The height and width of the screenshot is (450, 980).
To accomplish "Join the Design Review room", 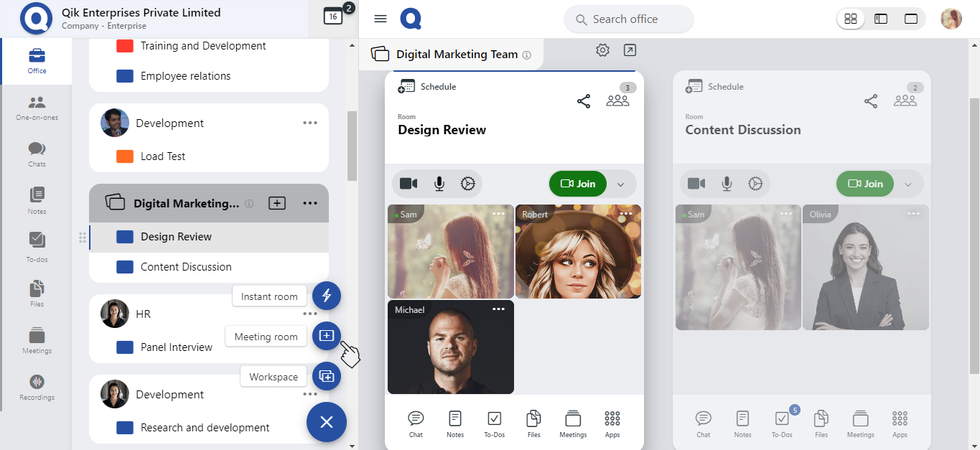I will point(578,184).
